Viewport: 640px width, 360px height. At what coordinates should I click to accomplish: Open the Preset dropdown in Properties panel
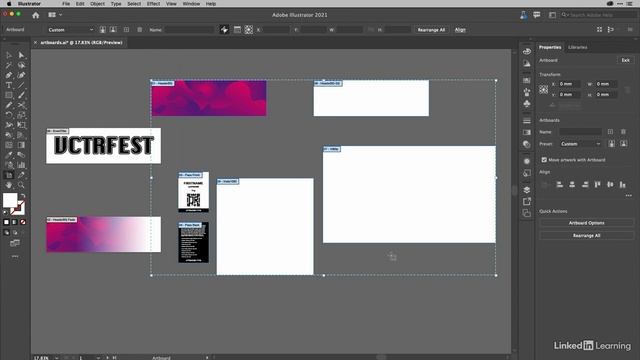pos(580,144)
